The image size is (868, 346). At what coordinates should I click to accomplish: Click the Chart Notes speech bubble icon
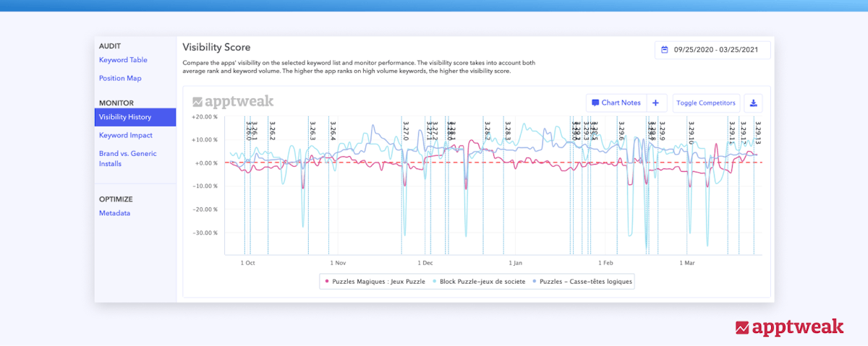click(595, 103)
